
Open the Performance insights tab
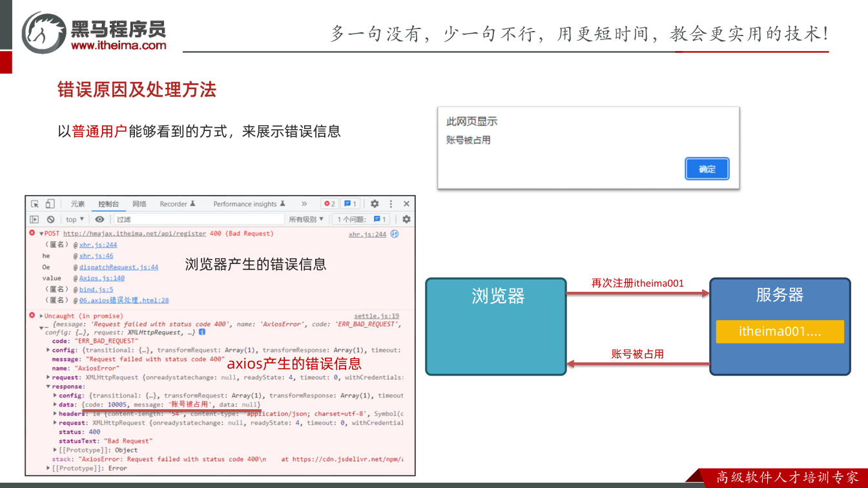tap(249, 204)
